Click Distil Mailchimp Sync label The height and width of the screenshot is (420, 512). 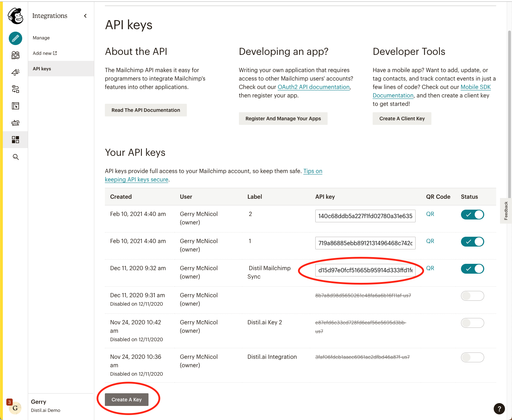click(269, 272)
